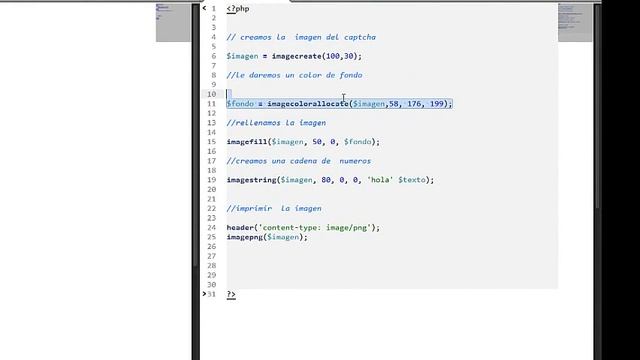Screen dimensions: 640x360
Task: Click line number 10 in the gutter
Action: pyautogui.click(x=211, y=94)
